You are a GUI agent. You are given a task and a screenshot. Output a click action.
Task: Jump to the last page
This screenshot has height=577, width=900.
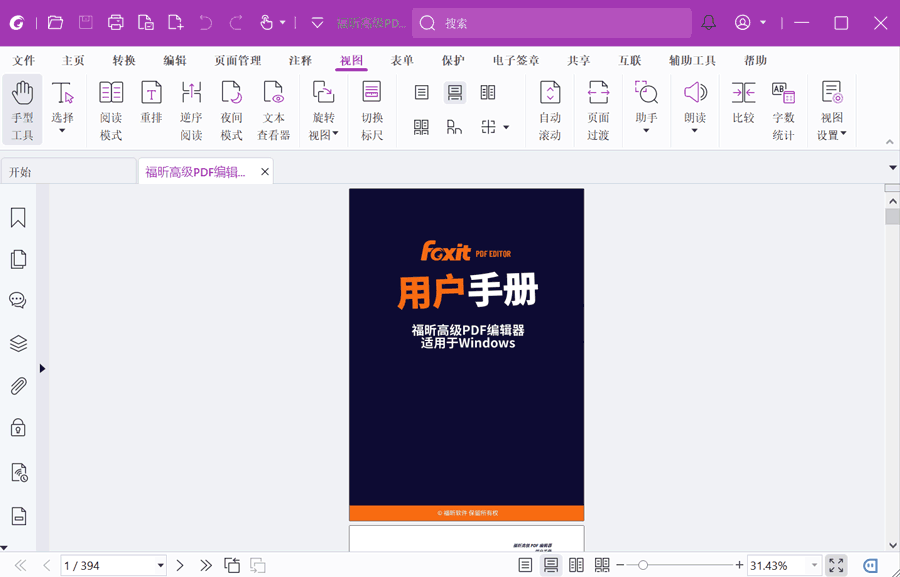point(206,566)
